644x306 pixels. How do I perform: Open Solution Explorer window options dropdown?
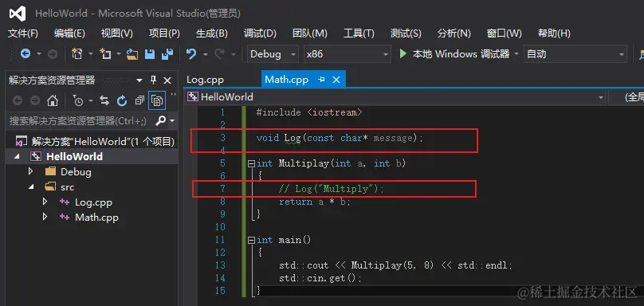click(x=139, y=80)
